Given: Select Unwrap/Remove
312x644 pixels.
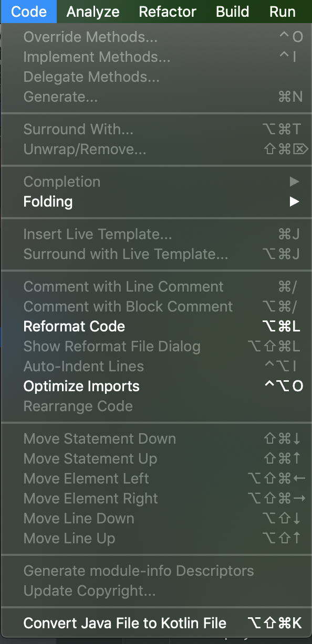Looking at the screenshot, I should tap(84, 149).
